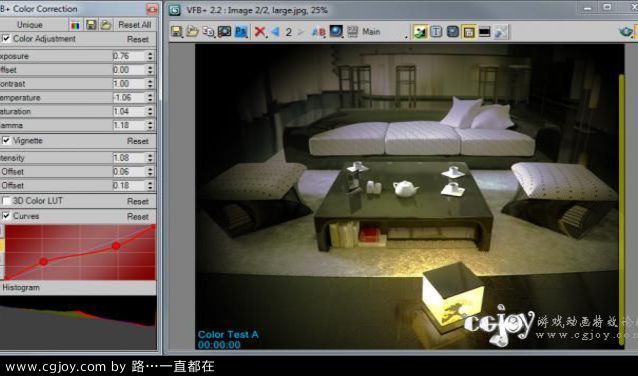
Task: Toggle the Curves checkbox
Action: click(6, 216)
